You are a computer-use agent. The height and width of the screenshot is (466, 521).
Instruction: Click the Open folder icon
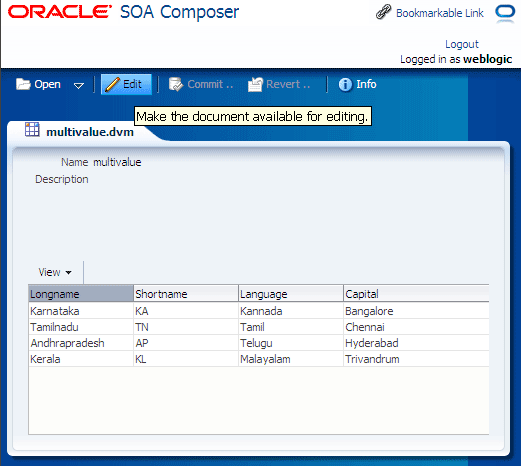(x=23, y=84)
